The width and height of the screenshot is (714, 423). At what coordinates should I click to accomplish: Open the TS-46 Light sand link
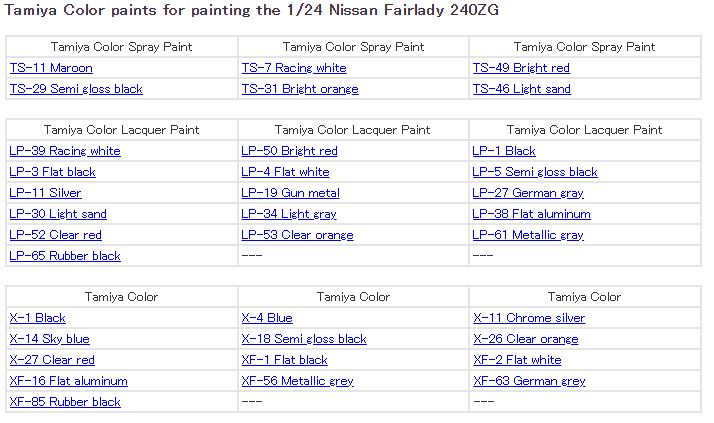pyautogui.click(x=522, y=89)
